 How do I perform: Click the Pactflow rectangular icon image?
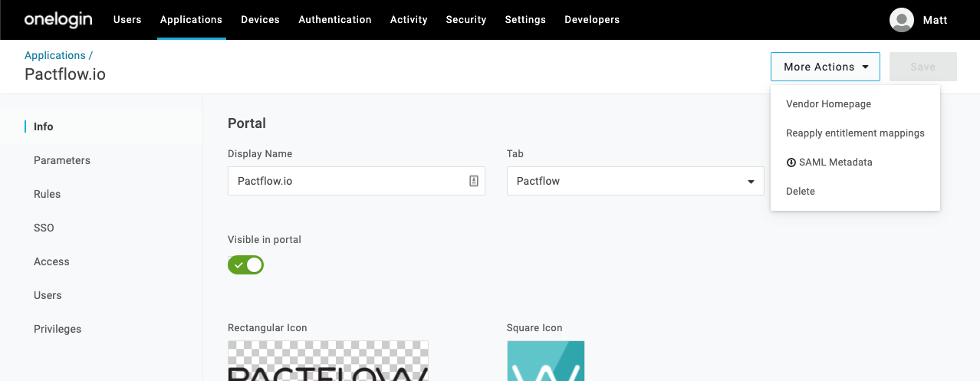click(x=328, y=361)
